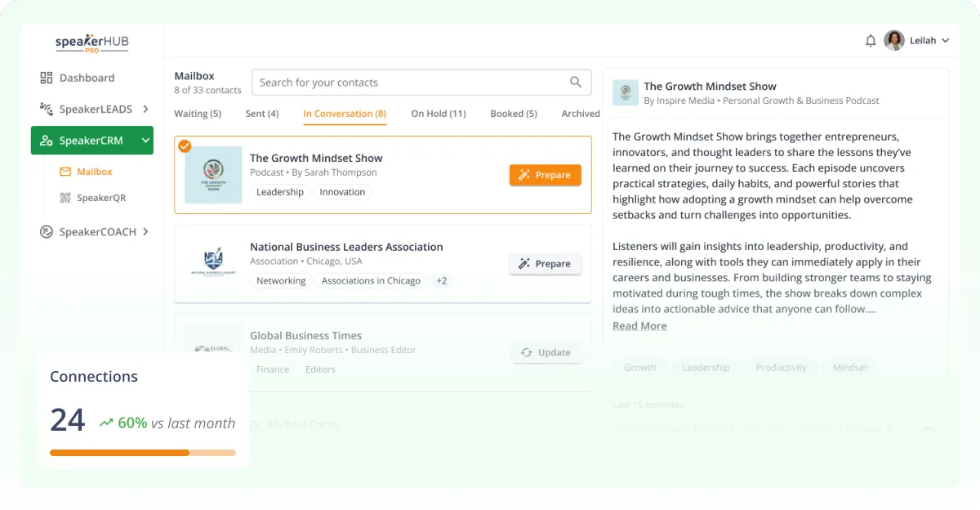Click the Finance tag
Screen dimensions: 980x510
pos(273,369)
